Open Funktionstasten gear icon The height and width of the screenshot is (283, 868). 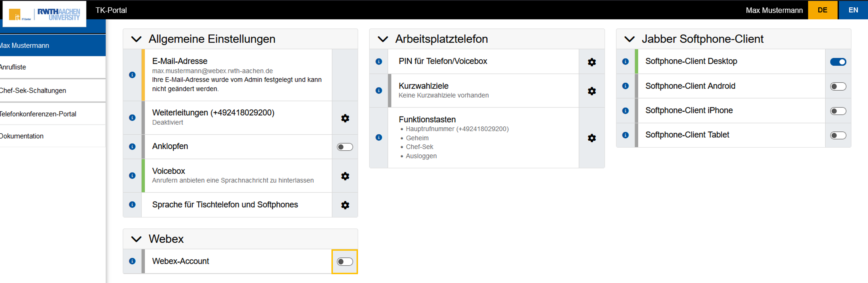[591, 138]
